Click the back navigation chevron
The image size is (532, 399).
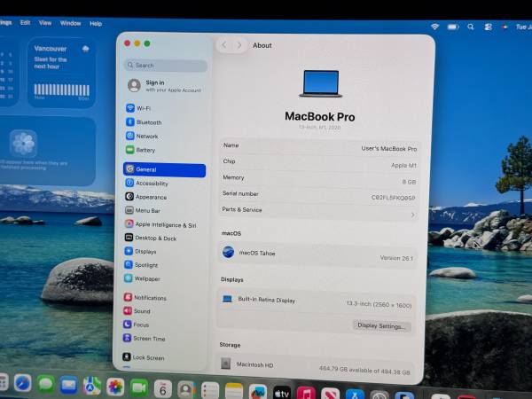click(x=223, y=45)
